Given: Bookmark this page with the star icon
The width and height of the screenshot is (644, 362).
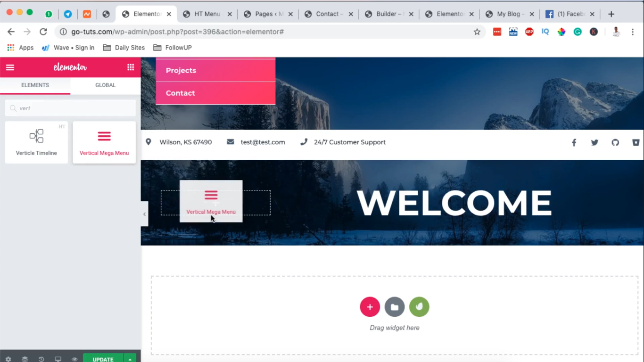Looking at the screenshot, I should [477, 32].
